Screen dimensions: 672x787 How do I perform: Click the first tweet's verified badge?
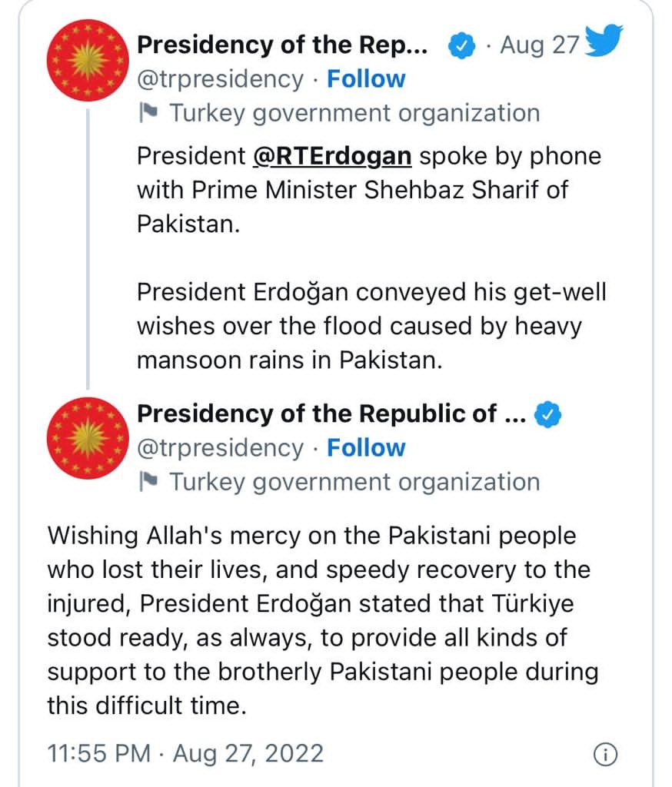click(x=461, y=45)
